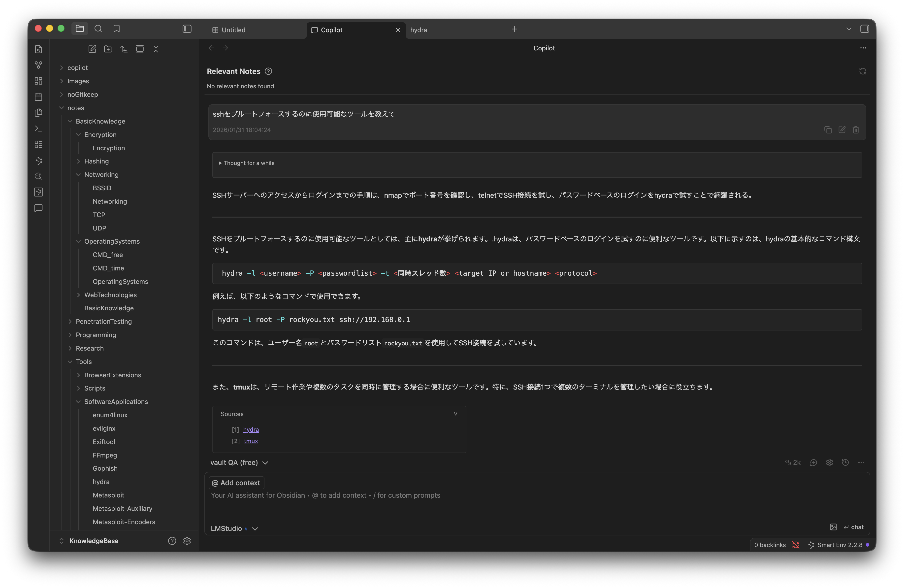This screenshot has height=588, width=904.
Task: Open the calendar icon in the left ribbon
Action: click(x=38, y=97)
